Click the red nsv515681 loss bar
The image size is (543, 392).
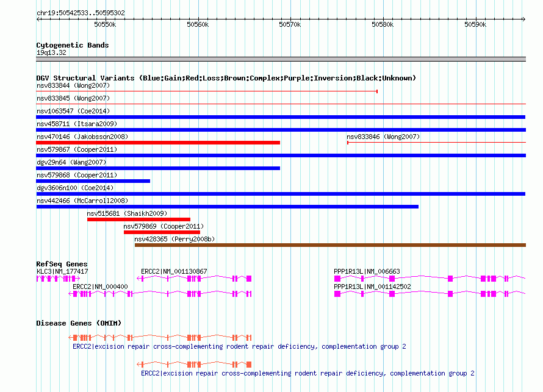click(138, 219)
